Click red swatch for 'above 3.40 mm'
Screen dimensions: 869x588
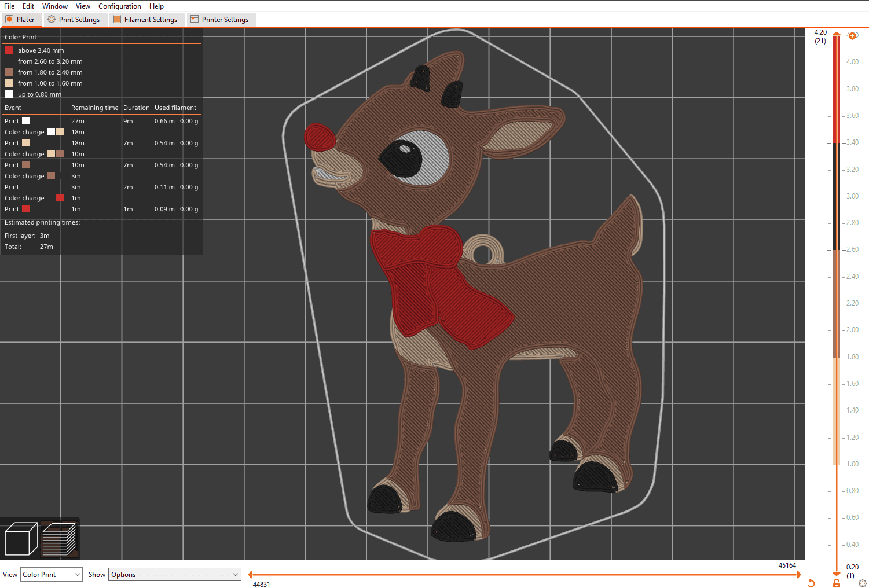(x=9, y=50)
